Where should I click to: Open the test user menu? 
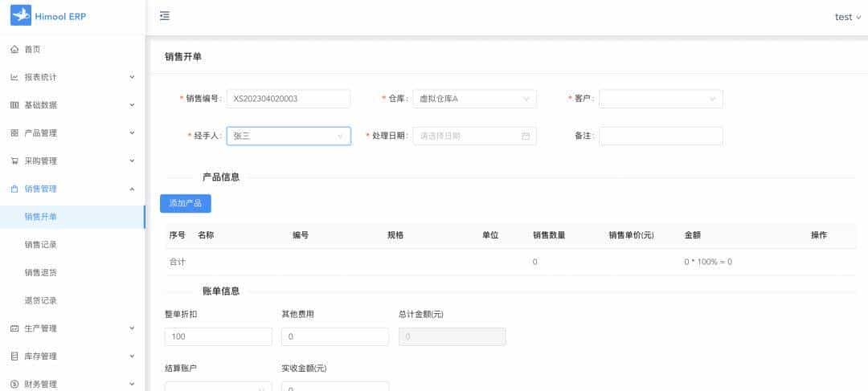point(848,17)
